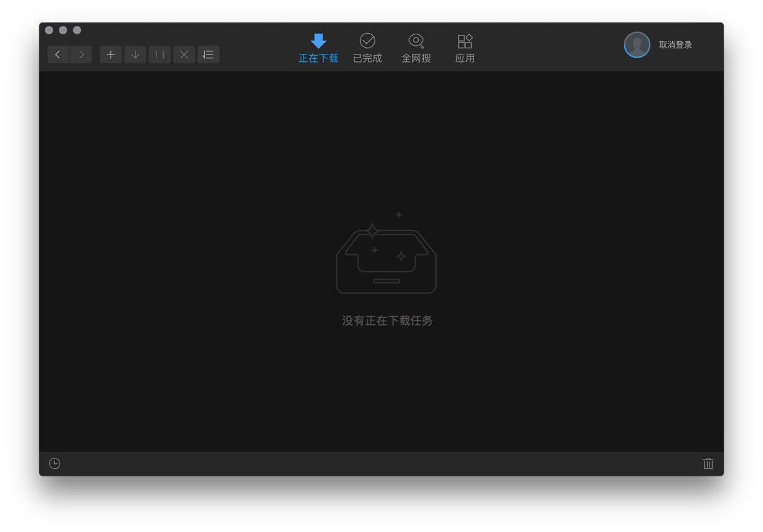Open the sort order list button
Viewport: 763px width, 532px height.
[209, 55]
